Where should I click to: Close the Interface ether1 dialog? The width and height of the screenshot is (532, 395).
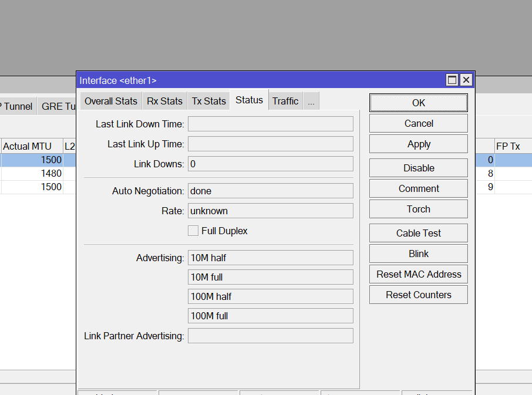pos(466,80)
